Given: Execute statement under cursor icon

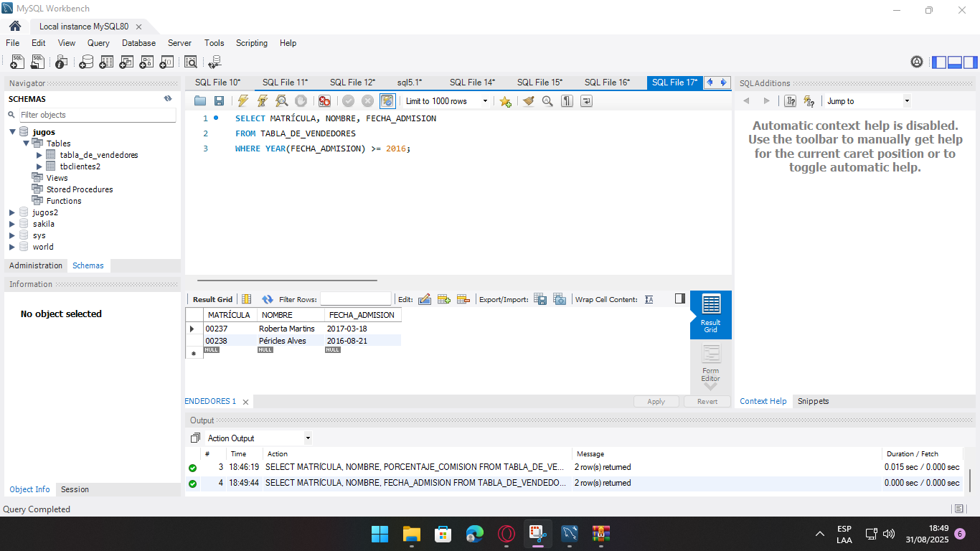Looking at the screenshot, I should click(x=263, y=101).
